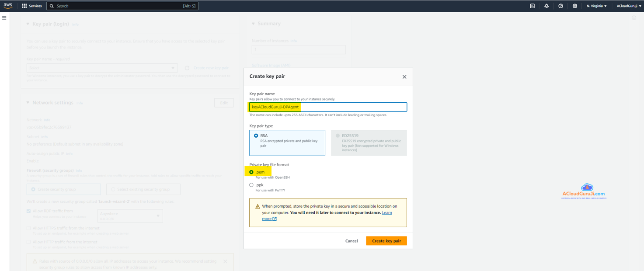Open the help question mark icon
Viewport: 644px width, 271px height.
tap(560, 6)
